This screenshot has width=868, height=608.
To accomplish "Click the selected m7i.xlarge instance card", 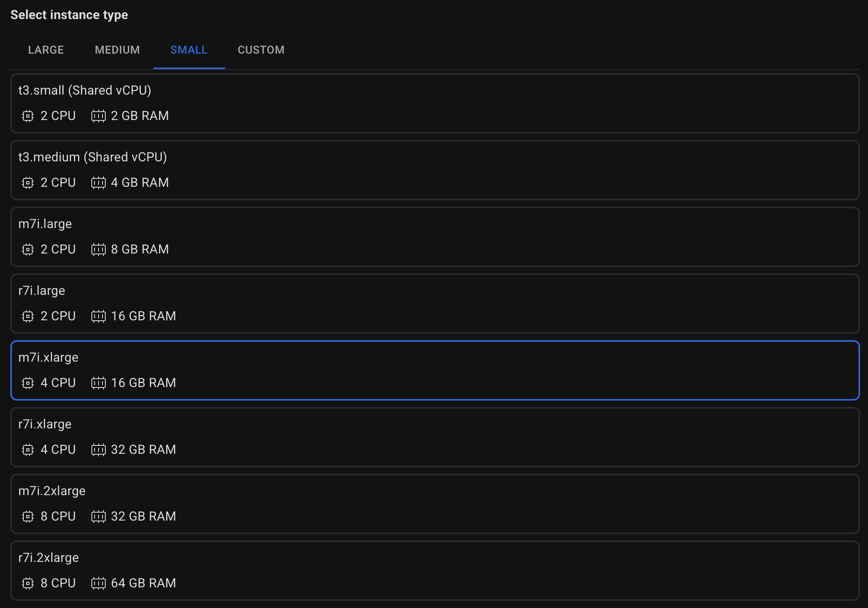I will tap(435, 370).
